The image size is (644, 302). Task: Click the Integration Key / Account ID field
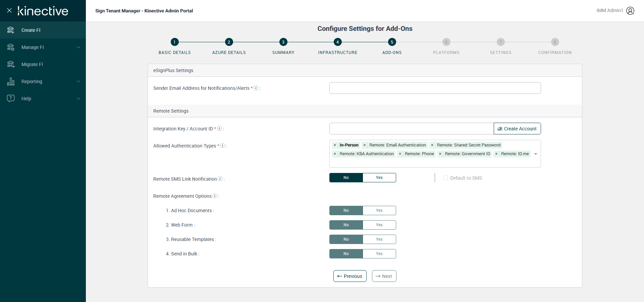point(412,129)
